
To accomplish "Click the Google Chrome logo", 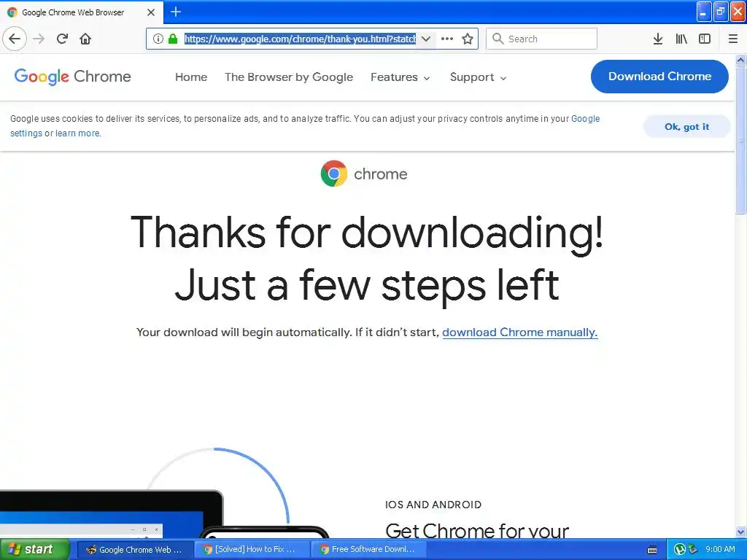I will click(72, 77).
